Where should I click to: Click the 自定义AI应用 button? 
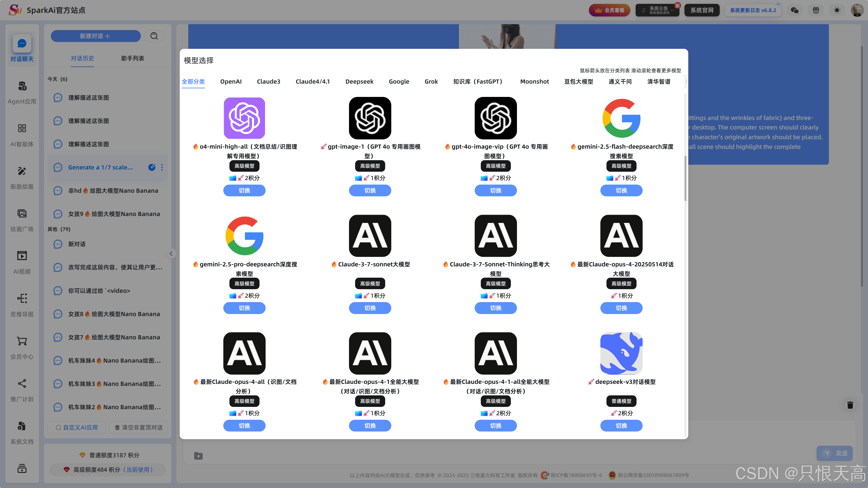click(77, 427)
